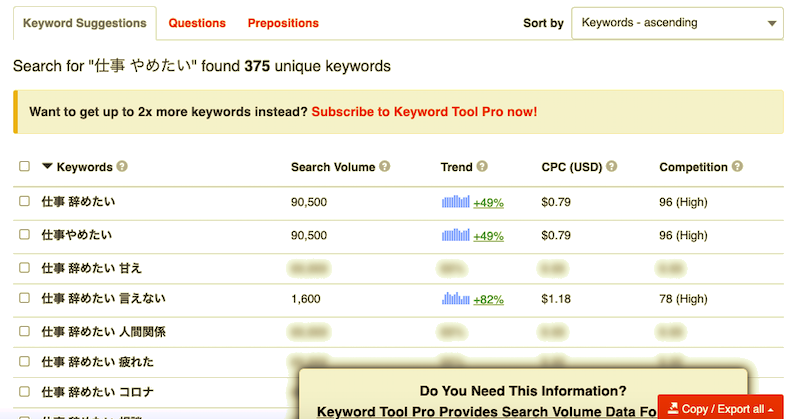Click trend bar chart for 仕事 辞めたい 言えない
Image resolution: width=790 pixels, height=419 pixels.
pos(455,298)
